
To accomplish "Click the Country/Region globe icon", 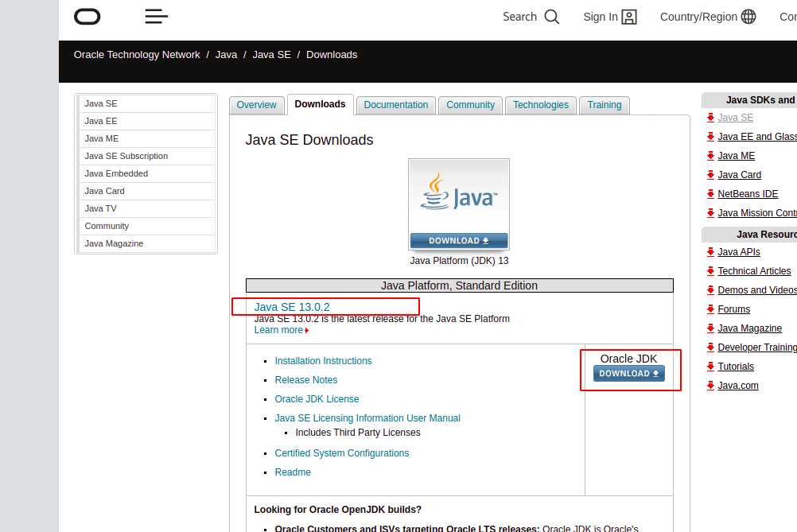I will pyautogui.click(x=748, y=16).
